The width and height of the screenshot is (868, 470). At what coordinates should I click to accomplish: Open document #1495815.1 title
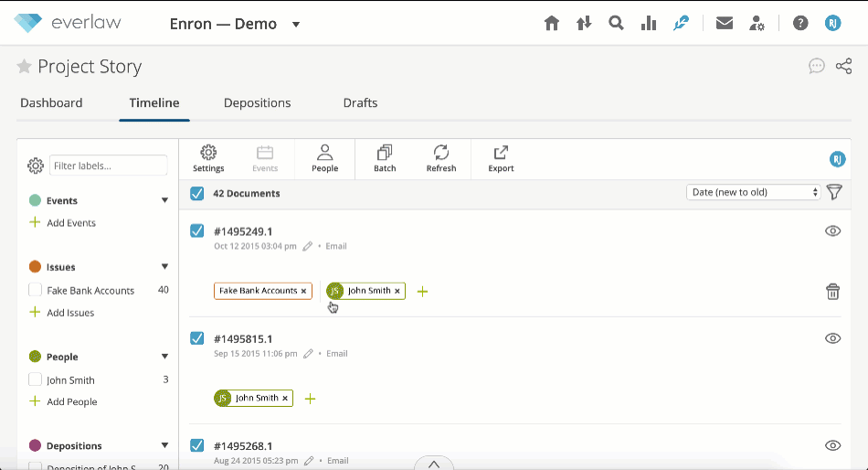[x=243, y=339]
